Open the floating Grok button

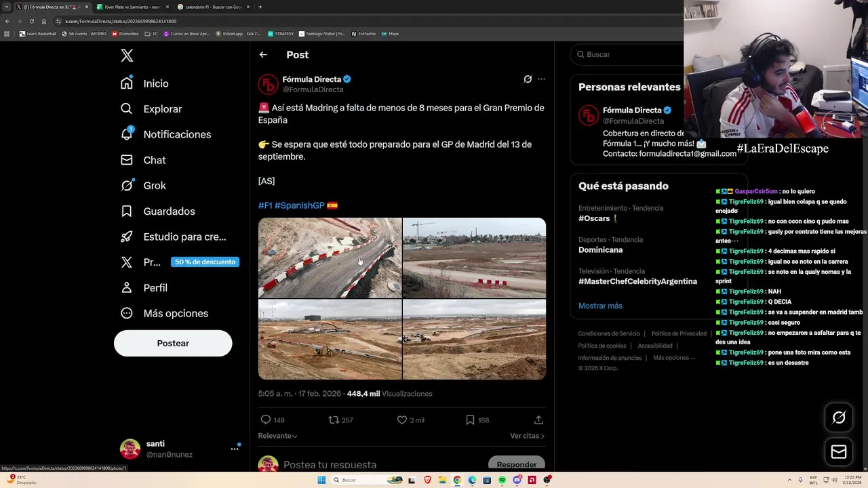(839, 418)
